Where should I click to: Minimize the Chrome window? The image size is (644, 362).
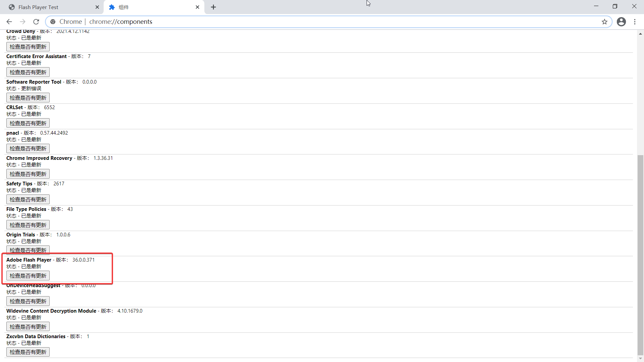pos(596,6)
